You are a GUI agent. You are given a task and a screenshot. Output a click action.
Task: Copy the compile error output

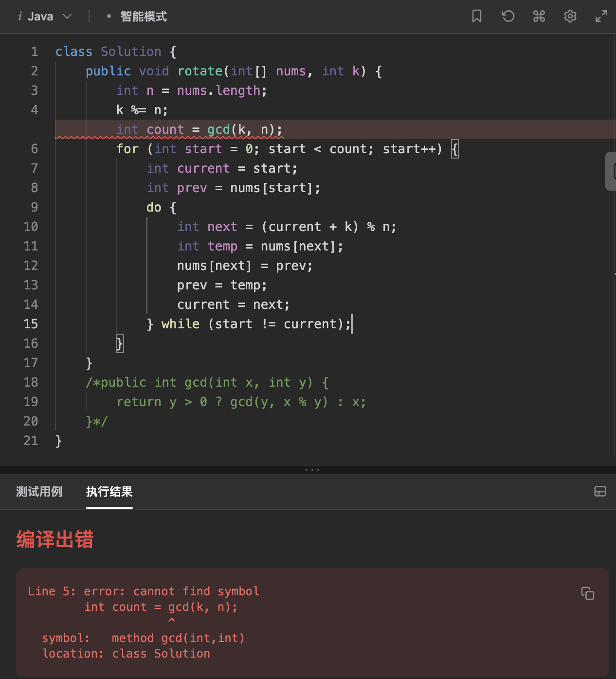click(x=587, y=594)
